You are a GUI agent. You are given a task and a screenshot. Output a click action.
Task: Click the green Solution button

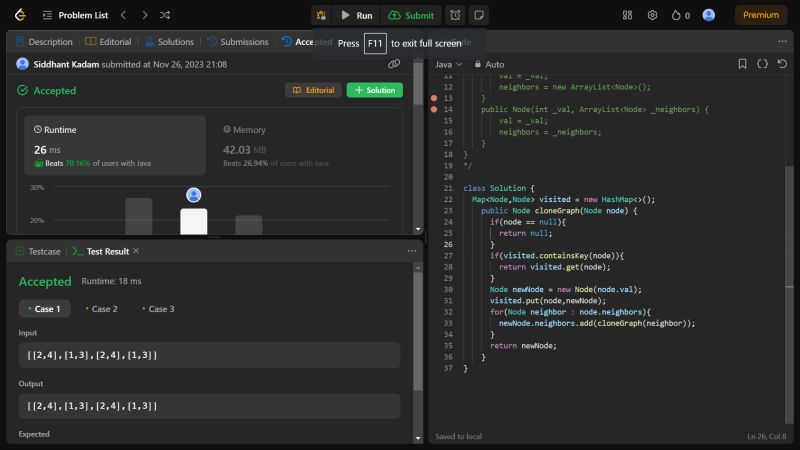[375, 90]
